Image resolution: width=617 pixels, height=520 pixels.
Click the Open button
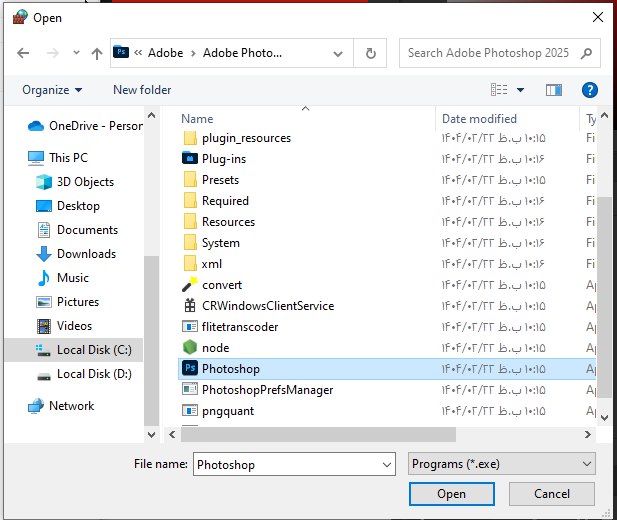[452, 494]
